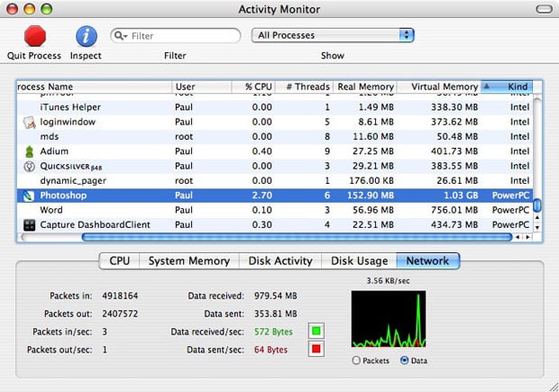This screenshot has width=559, height=392.
Task: Click the red data sent color swatch
Action: (316, 349)
